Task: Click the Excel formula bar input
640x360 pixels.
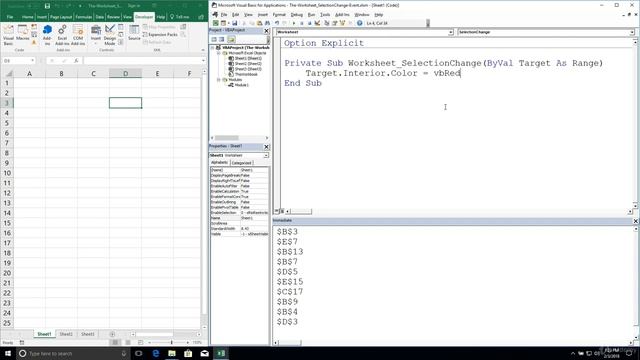Action: point(142,61)
